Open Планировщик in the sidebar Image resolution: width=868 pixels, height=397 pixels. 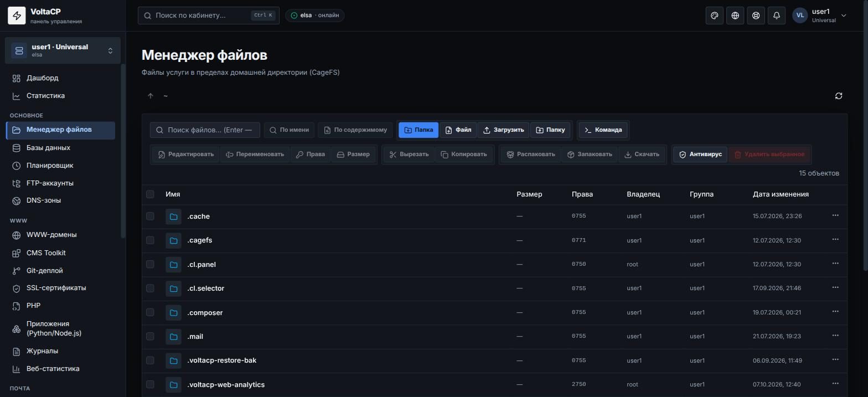tap(61, 166)
